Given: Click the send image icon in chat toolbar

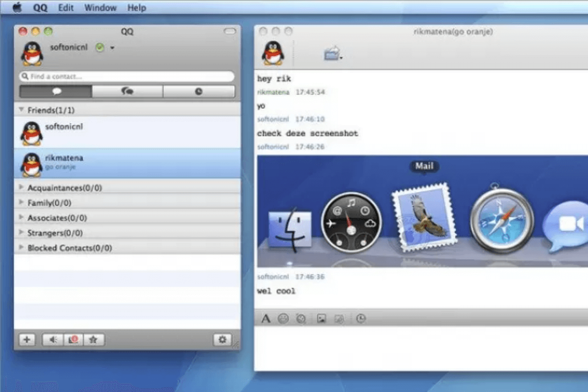Looking at the screenshot, I should tap(321, 319).
